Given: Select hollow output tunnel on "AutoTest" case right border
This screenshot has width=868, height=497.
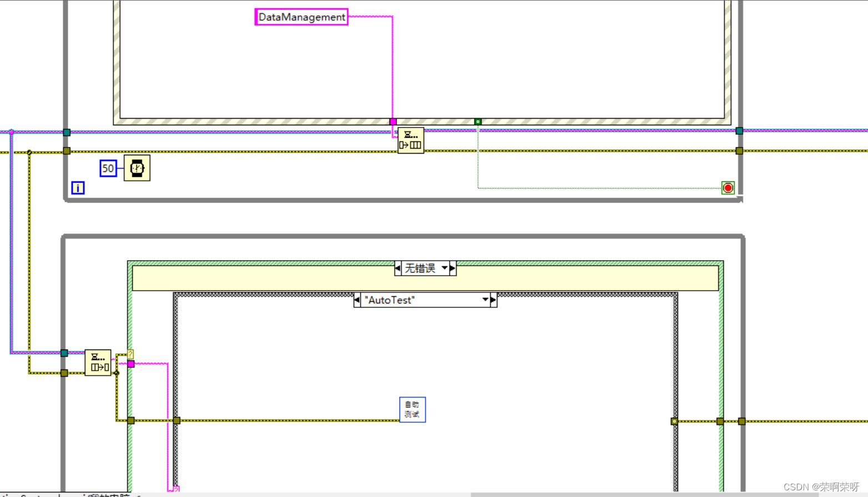Looking at the screenshot, I should pyautogui.click(x=674, y=421).
